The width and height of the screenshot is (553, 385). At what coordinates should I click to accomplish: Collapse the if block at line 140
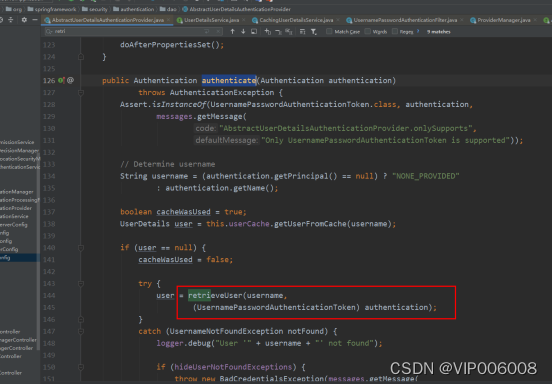(x=81, y=248)
